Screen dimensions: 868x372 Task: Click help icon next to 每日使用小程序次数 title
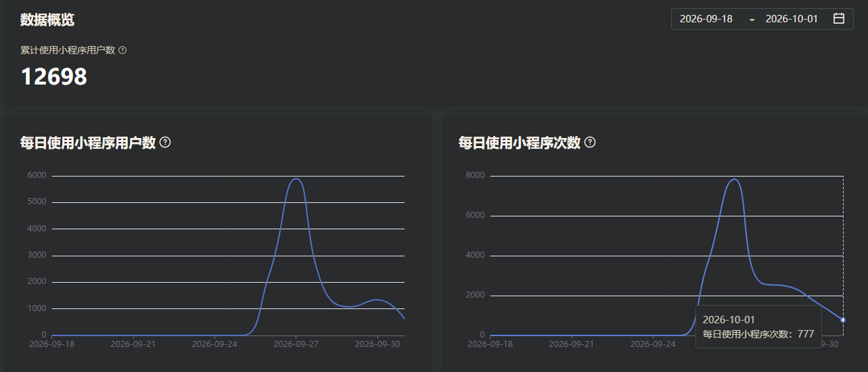590,143
